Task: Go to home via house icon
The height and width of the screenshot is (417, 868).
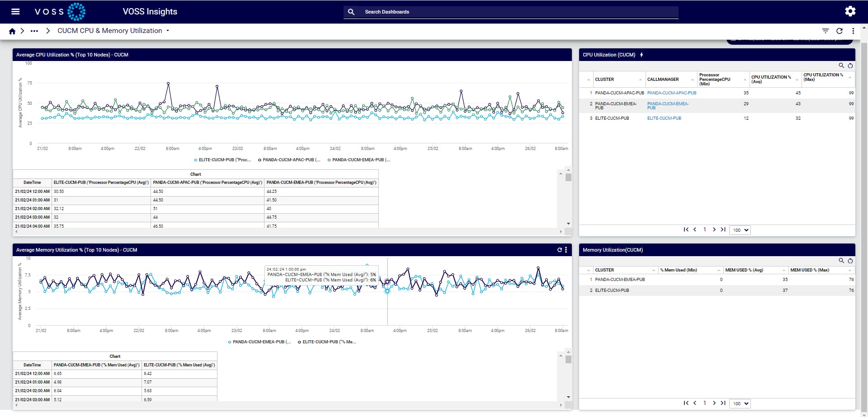Action: click(x=12, y=31)
